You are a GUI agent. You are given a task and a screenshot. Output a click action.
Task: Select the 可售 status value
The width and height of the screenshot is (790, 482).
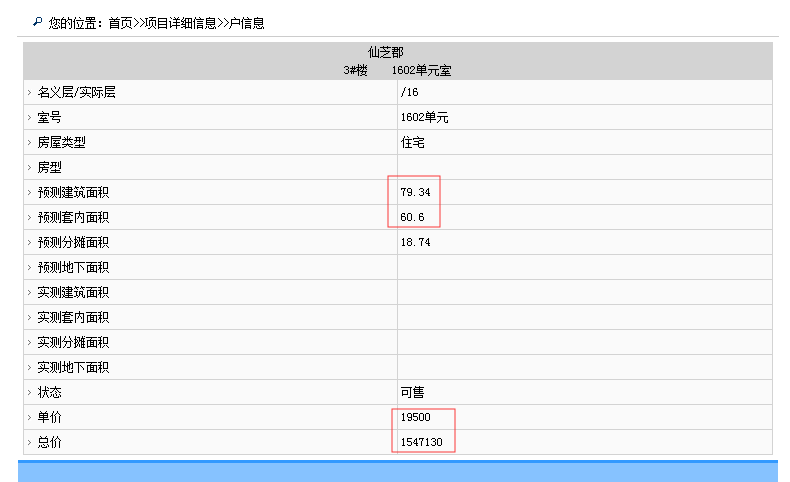[x=413, y=392]
